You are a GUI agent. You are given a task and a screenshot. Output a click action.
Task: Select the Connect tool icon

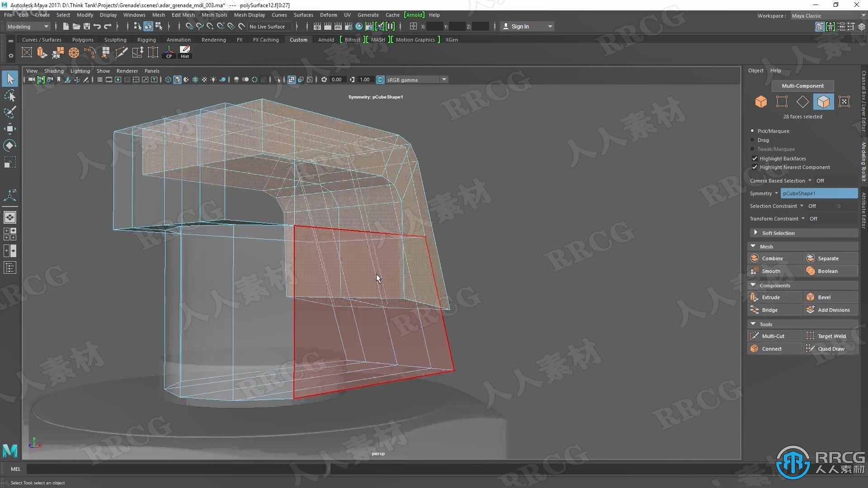(754, 348)
